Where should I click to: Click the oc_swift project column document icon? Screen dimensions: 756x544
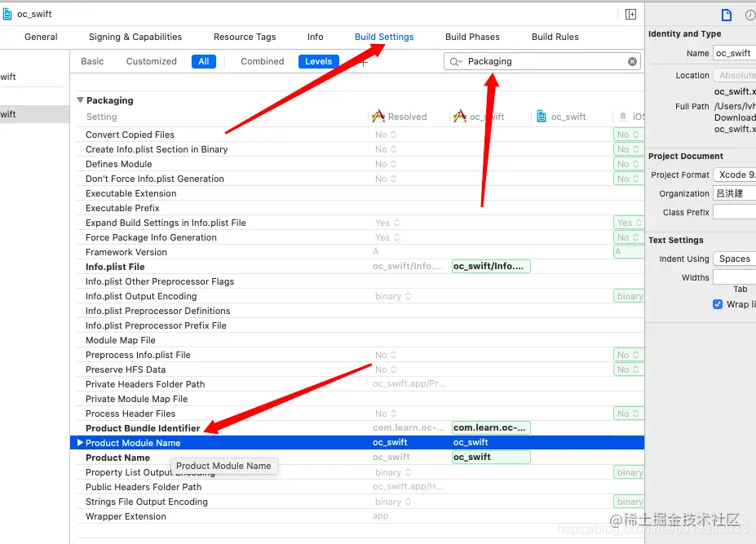click(x=542, y=117)
